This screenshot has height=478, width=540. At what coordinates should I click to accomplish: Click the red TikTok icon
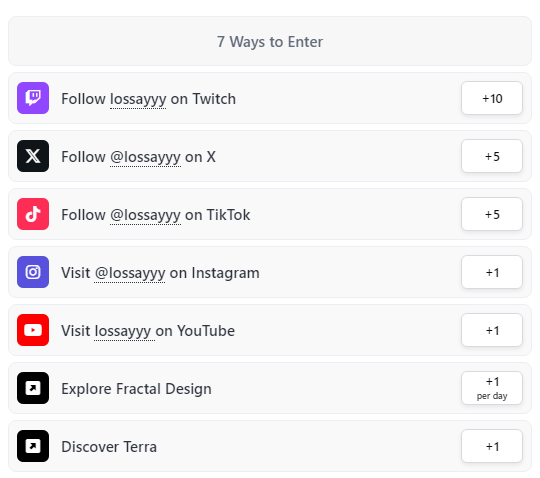point(33,214)
